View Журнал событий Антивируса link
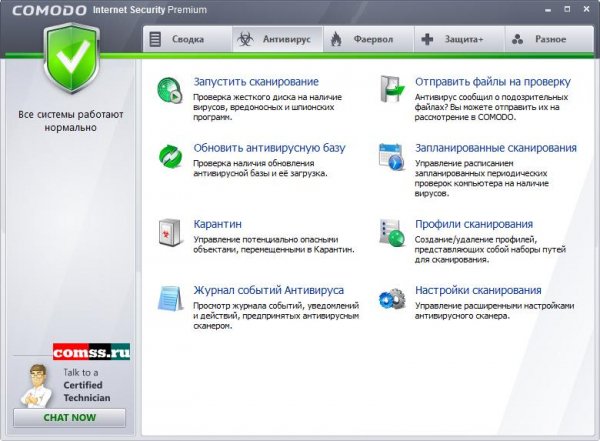The height and width of the screenshot is (441, 600). [269, 290]
